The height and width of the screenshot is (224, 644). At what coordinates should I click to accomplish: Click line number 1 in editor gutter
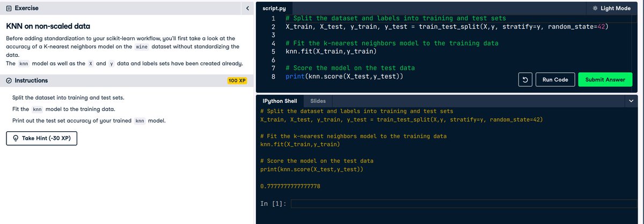coord(273,18)
